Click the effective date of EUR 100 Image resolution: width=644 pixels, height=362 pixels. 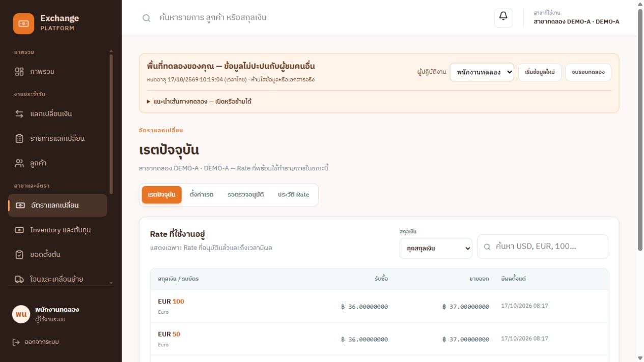coord(525,306)
